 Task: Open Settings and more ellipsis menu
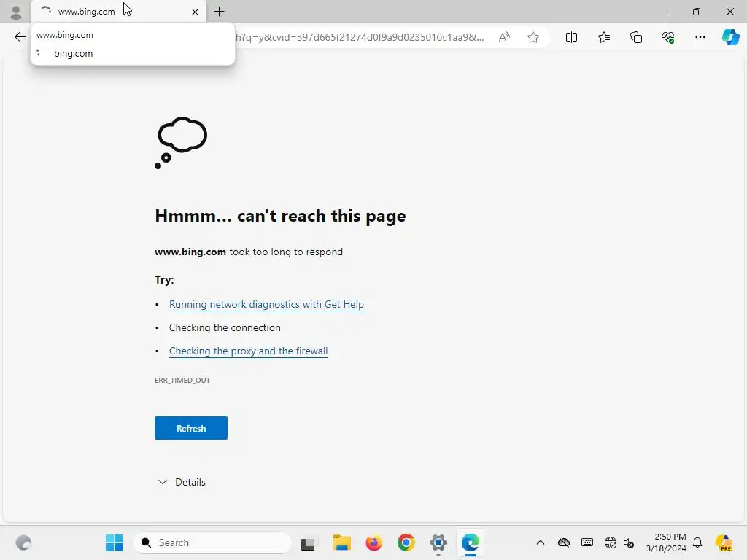click(x=700, y=37)
